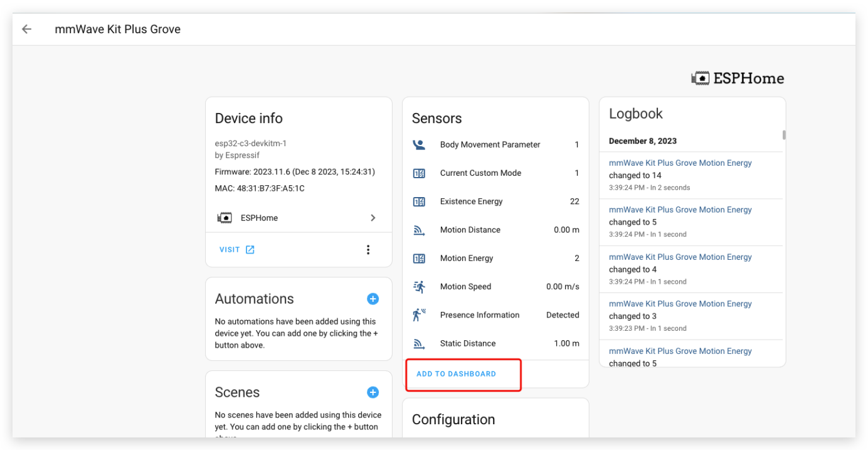Image resolution: width=868 pixels, height=450 pixels.
Task: Click the Current Custom Mode sensor icon
Action: tap(419, 173)
